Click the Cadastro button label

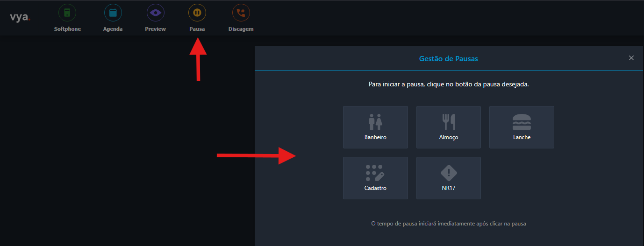click(x=375, y=188)
